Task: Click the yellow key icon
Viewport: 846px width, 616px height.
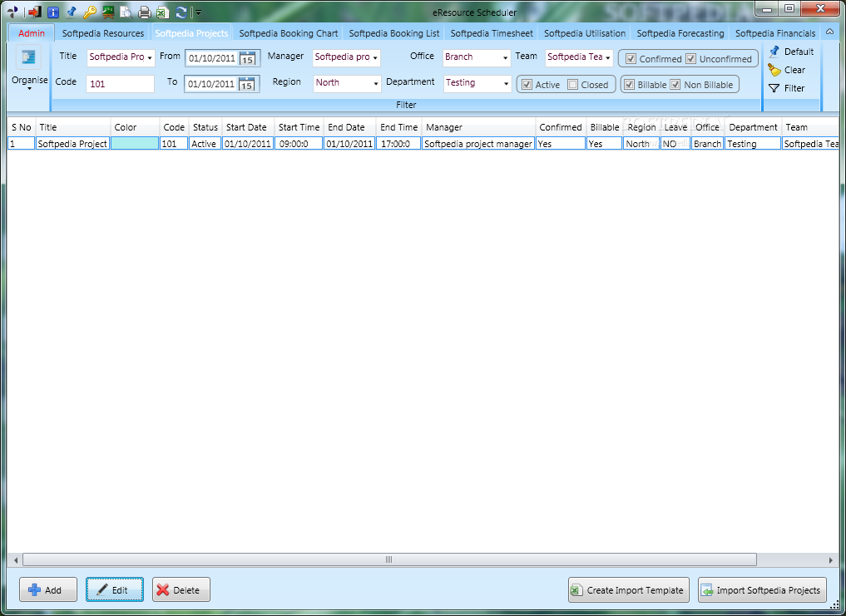Action: tap(90, 12)
